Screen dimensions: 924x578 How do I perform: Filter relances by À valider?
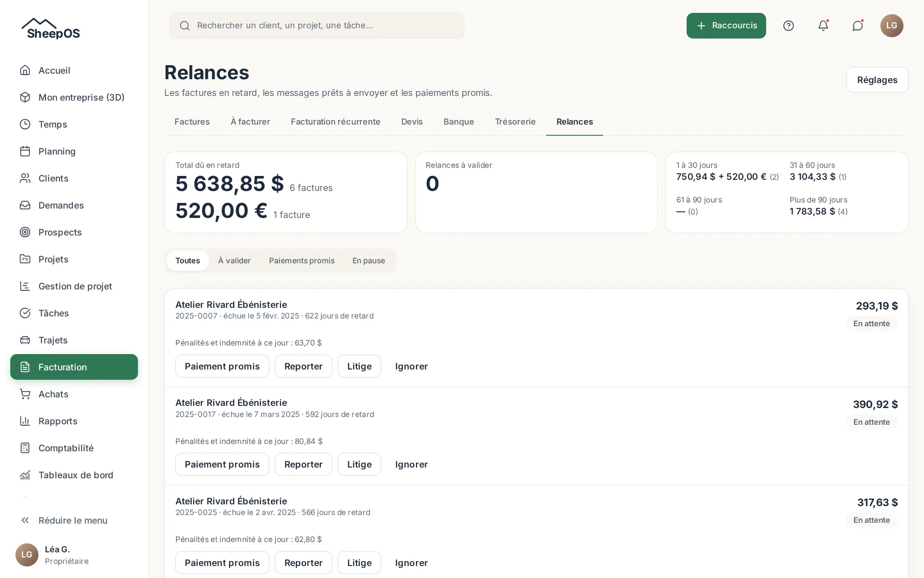point(234,261)
